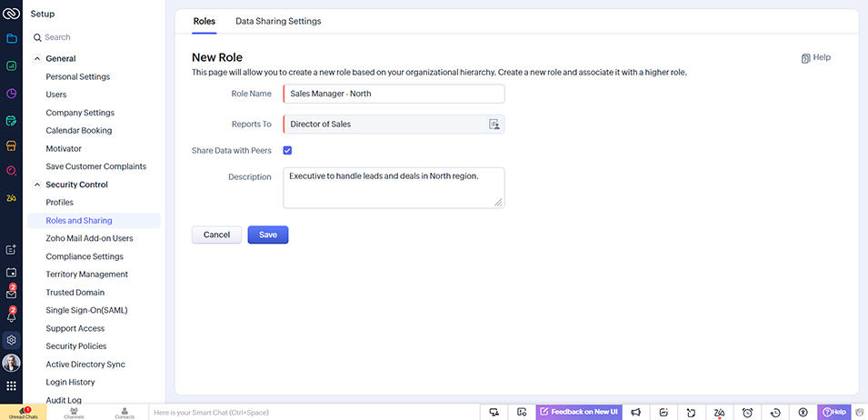This screenshot has height=420, width=868.
Task: Click the video recording icon in bottom bar
Action: tap(522, 412)
